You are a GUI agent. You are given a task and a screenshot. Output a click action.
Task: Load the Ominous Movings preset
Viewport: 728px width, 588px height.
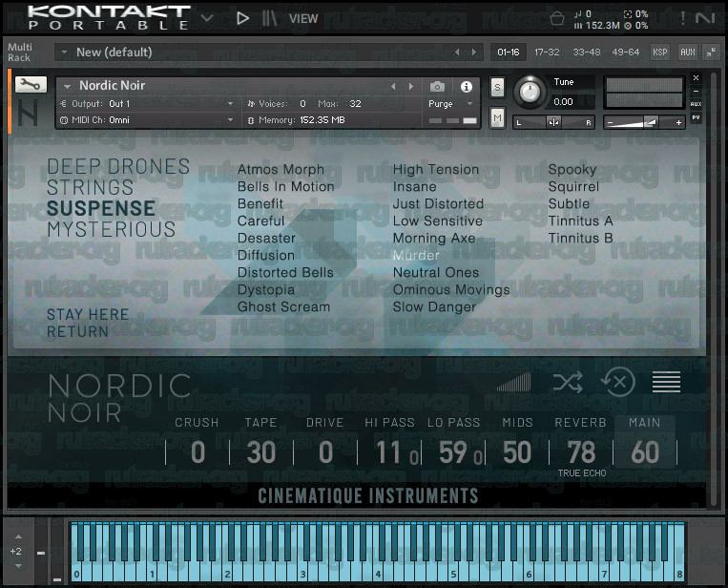pos(451,290)
